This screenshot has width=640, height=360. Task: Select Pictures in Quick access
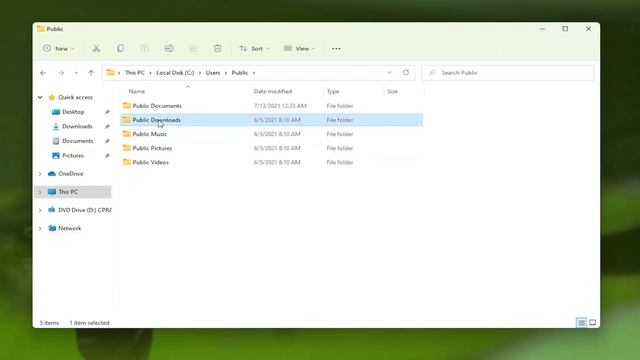[x=73, y=156]
